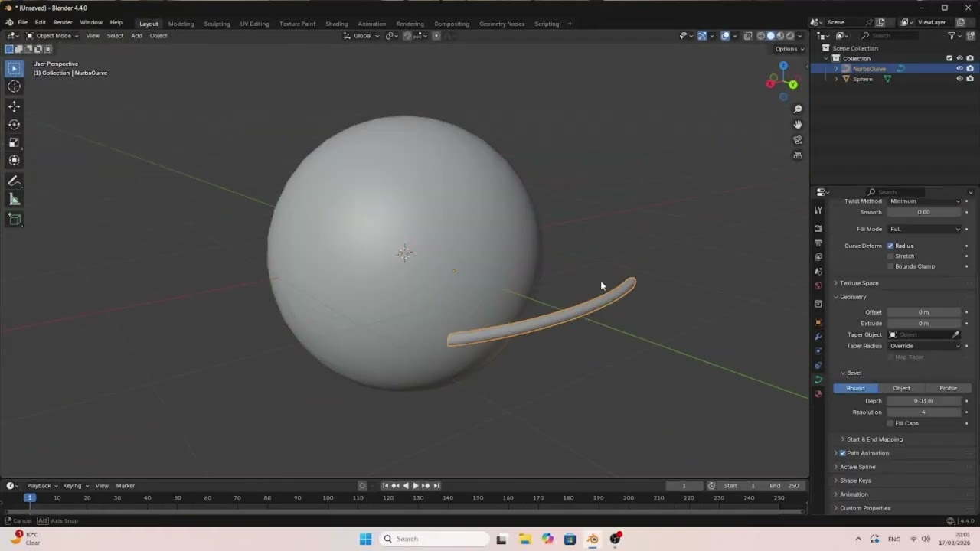Uncheck the Curve Deform Radius checkbox
Image resolution: width=980 pixels, height=551 pixels.
[x=890, y=246]
